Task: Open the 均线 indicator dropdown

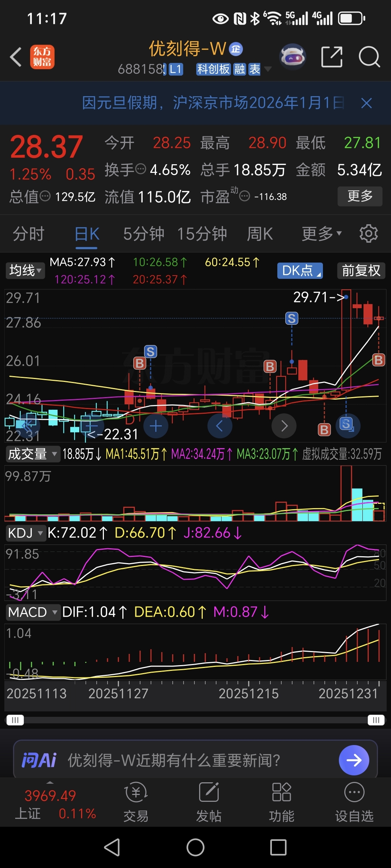Action: pyautogui.click(x=25, y=271)
